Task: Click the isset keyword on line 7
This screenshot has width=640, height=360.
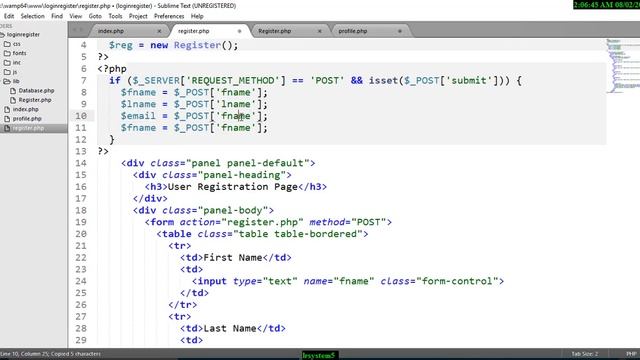Action: click(383, 80)
